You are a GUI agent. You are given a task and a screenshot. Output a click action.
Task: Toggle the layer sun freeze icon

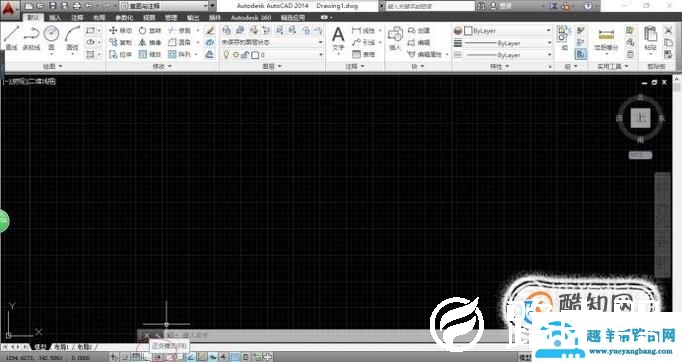click(236, 55)
